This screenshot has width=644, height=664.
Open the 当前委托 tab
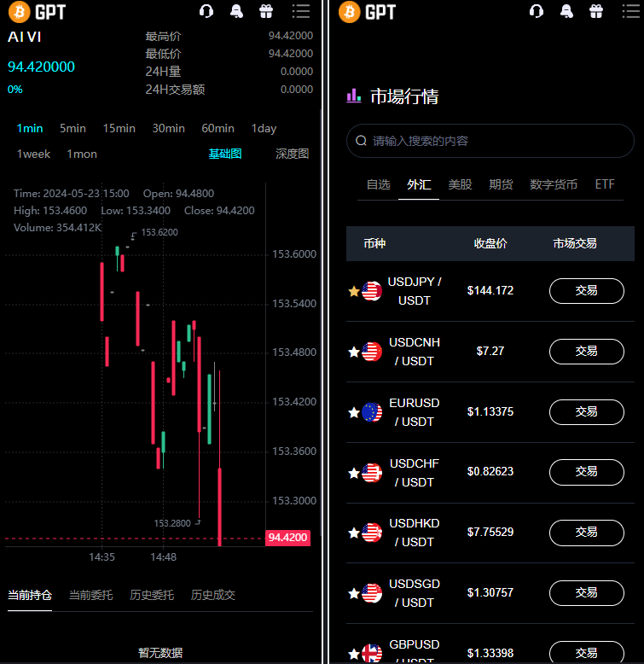pos(91,595)
